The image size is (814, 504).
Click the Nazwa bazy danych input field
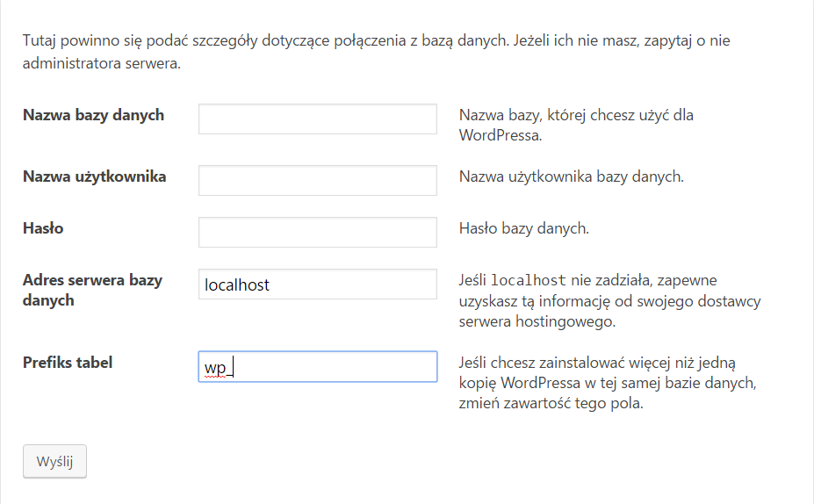317,119
